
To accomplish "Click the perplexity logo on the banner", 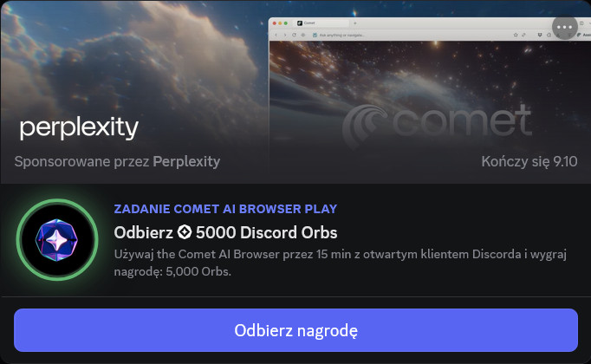I will tap(79, 128).
